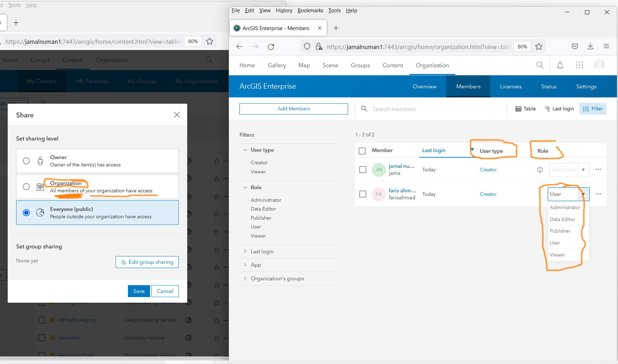Click the Add Members button
Viewport: 618px width, 364px height.
(x=294, y=109)
